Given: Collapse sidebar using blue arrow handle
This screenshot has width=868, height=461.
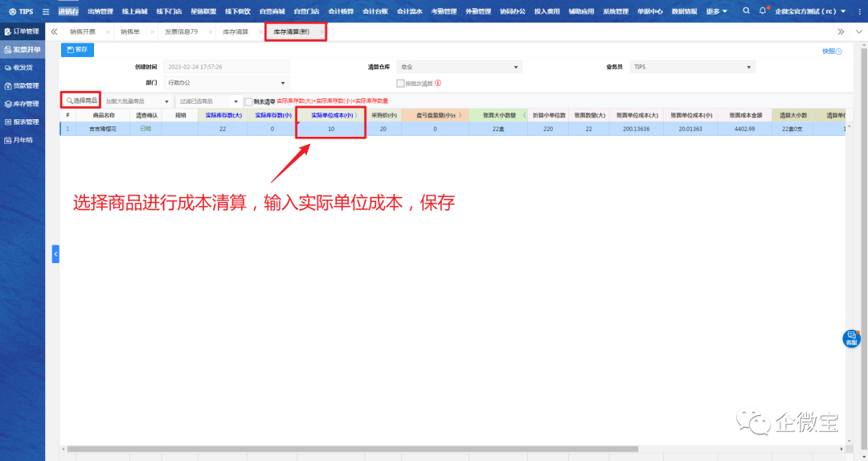Looking at the screenshot, I should pos(55,253).
